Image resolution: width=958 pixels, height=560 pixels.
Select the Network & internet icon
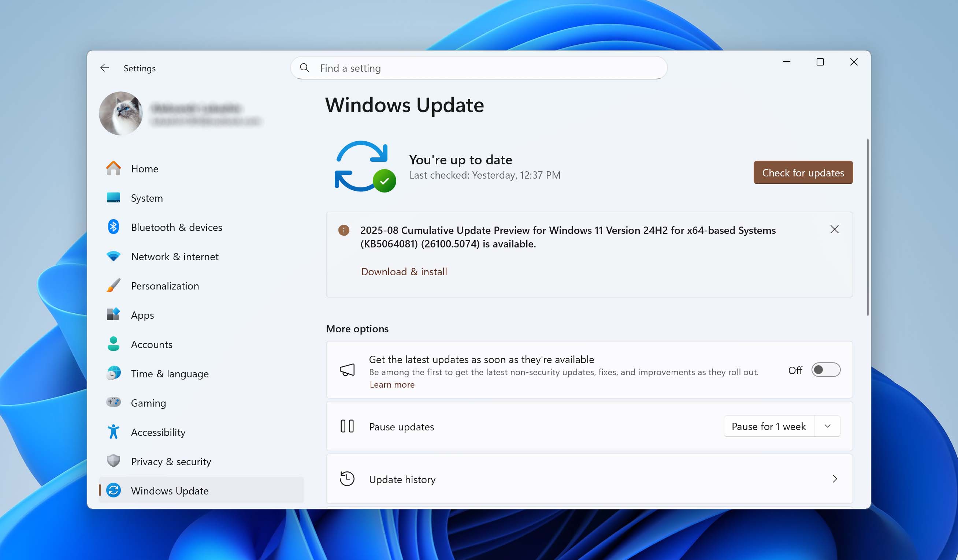tap(113, 257)
